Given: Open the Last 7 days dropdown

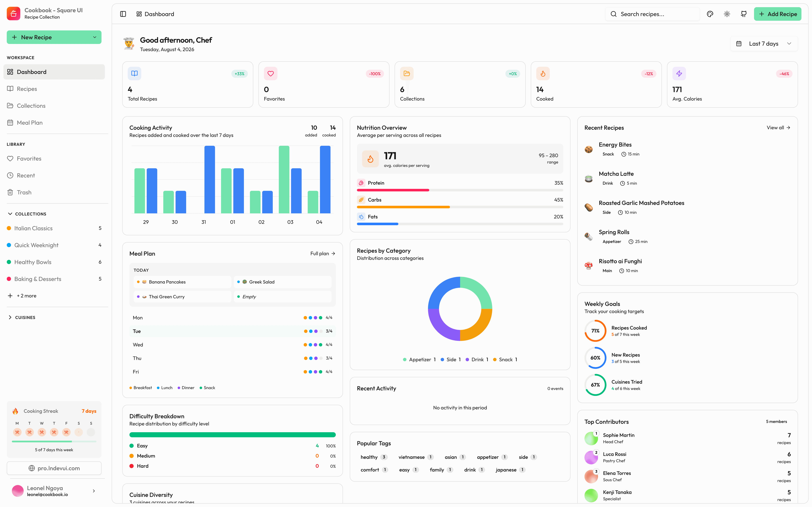Looking at the screenshot, I should pyautogui.click(x=764, y=44).
